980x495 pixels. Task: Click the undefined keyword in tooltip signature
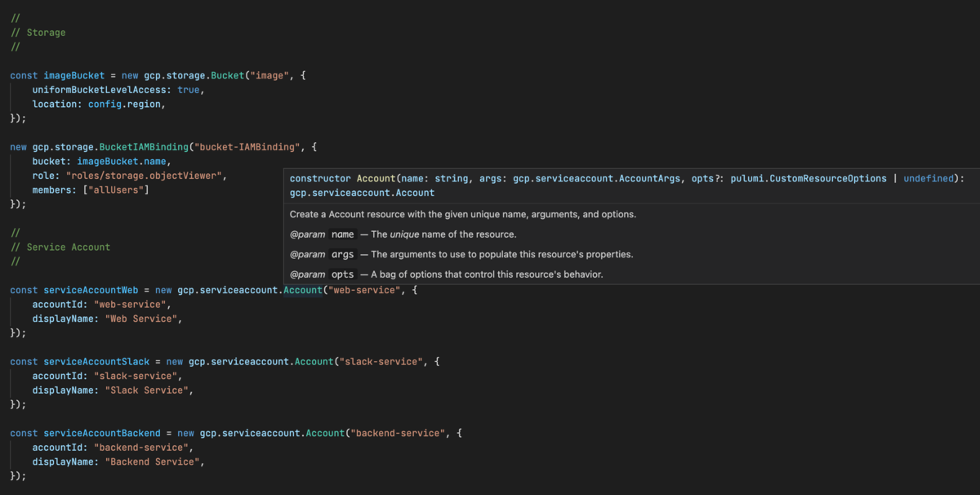930,178
